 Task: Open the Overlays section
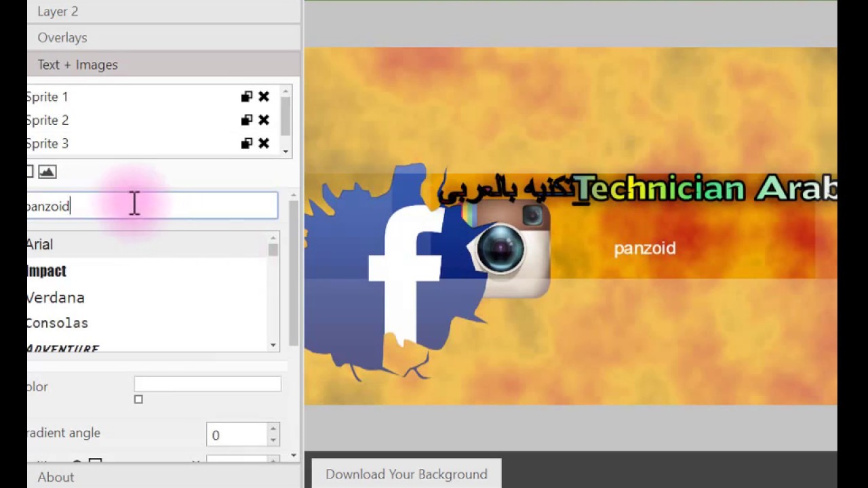(163, 37)
